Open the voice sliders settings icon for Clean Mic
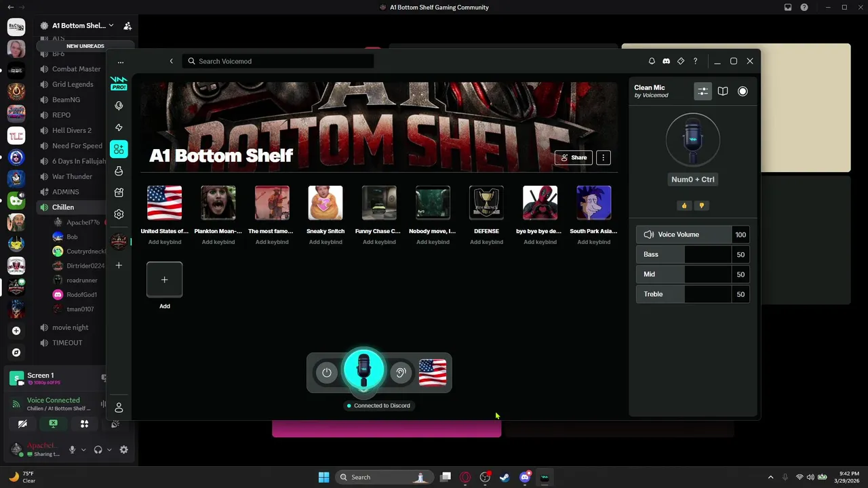This screenshot has width=868, height=488. click(x=703, y=91)
